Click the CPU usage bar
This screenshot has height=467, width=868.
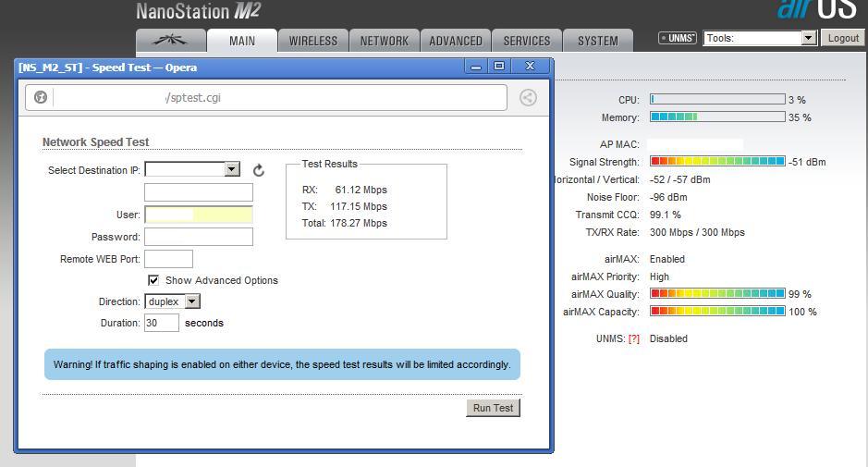pos(717,99)
